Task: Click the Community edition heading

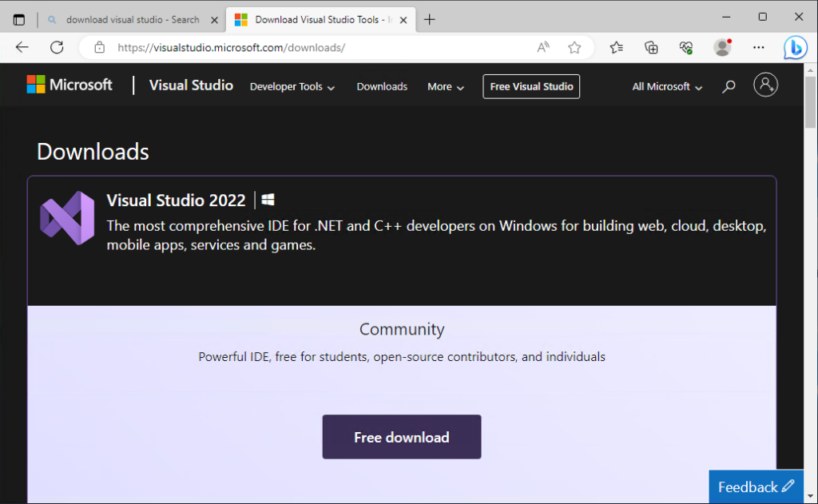Action: (x=402, y=329)
